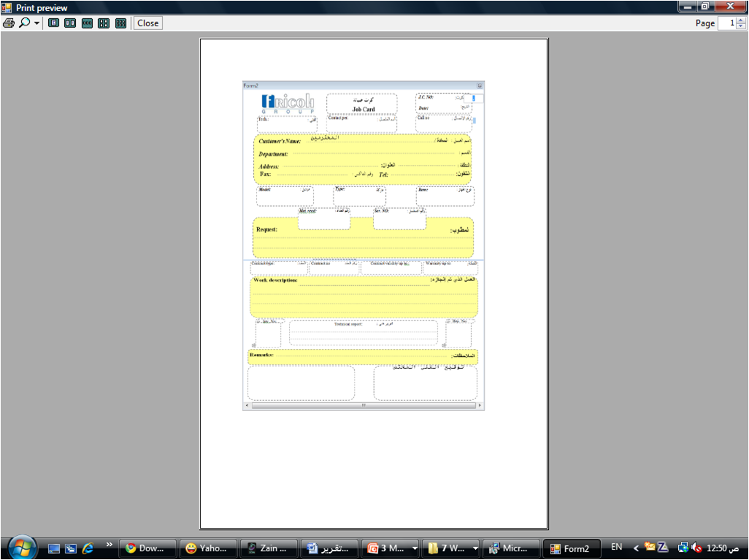Click the Print icon in the toolbar
This screenshot has width=749, height=560.
[x=9, y=23]
